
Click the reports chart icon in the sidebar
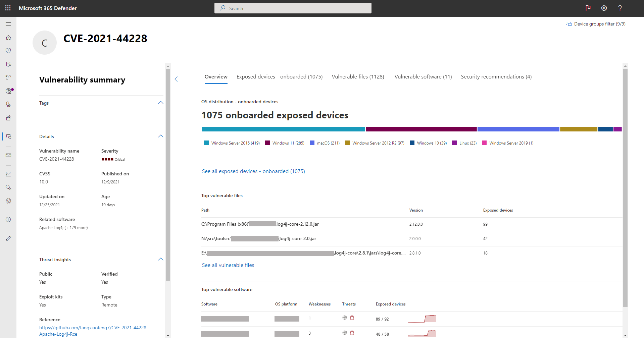8,174
